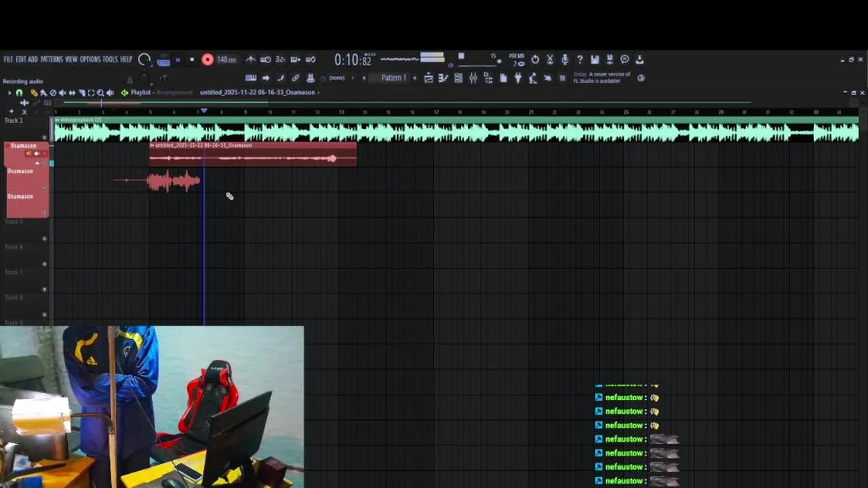868x488 pixels.
Task: Select the playlist Select tool
Action: [x=91, y=93]
